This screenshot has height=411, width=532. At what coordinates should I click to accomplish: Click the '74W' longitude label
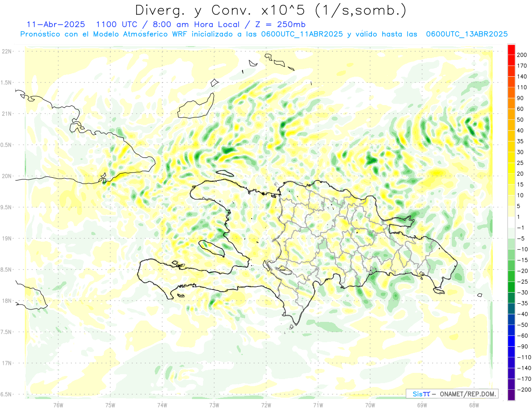pyautogui.click(x=162, y=404)
